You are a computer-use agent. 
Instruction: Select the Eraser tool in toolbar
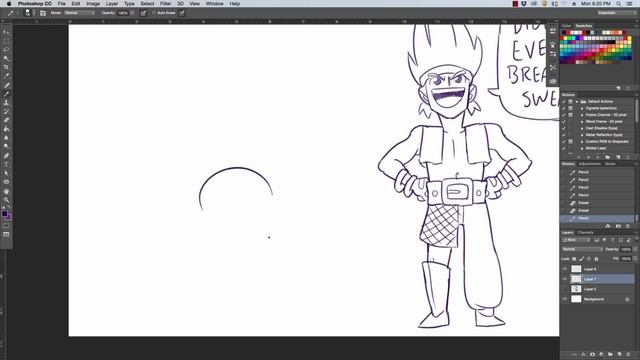6,120
